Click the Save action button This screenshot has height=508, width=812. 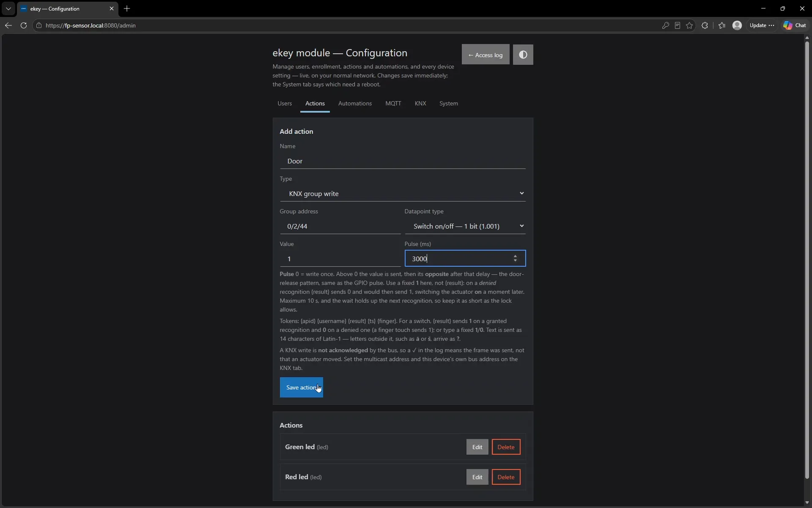click(301, 387)
